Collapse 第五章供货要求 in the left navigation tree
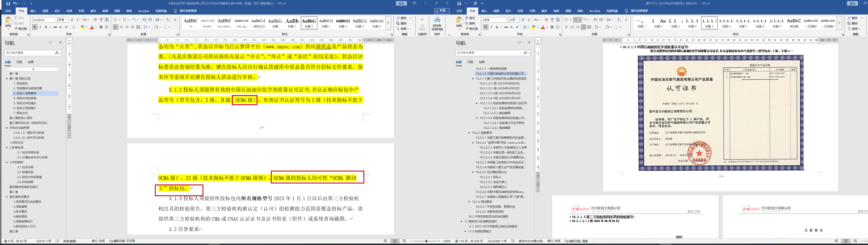 coord(7,197)
